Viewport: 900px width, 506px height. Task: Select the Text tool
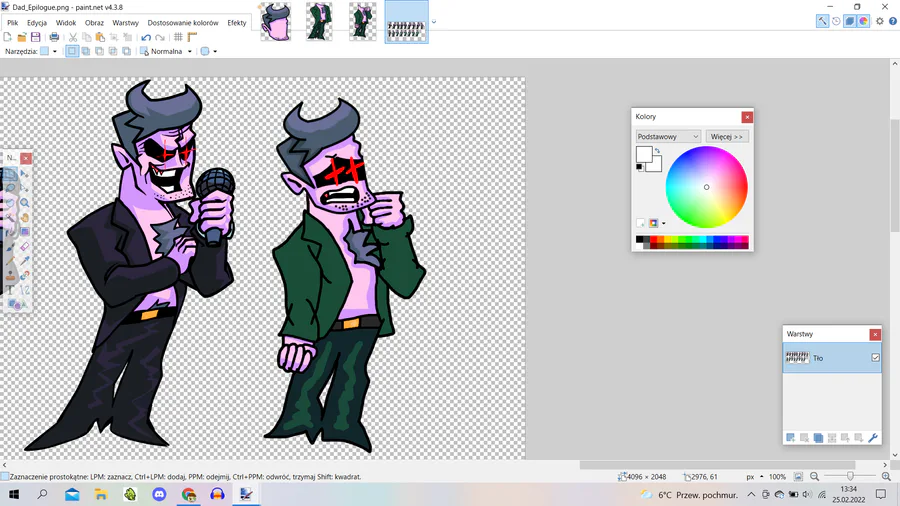(10, 290)
